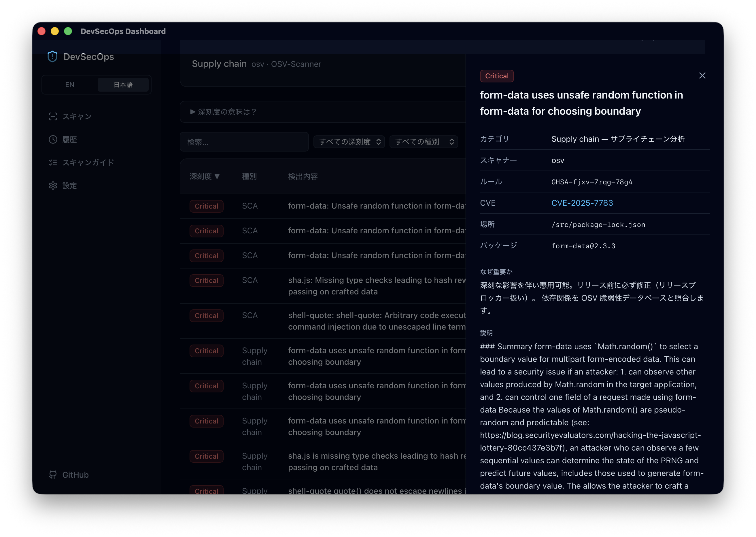Open the すべての種別 dropdown
The width and height of the screenshot is (756, 537).
424,142
